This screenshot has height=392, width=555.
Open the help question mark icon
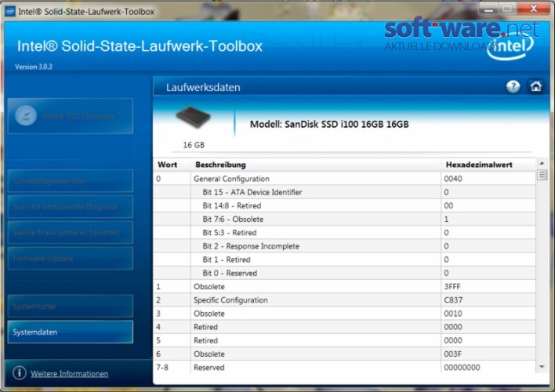(x=513, y=86)
